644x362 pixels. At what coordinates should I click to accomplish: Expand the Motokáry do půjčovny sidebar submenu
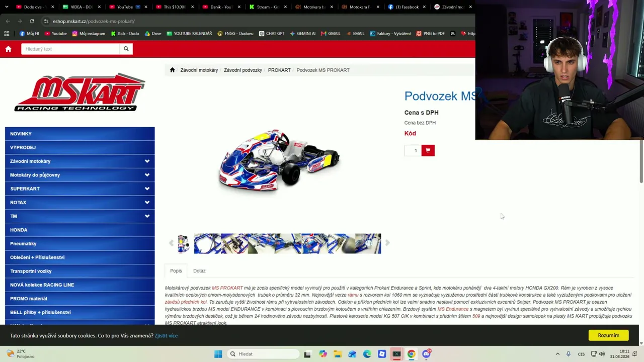(147, 175)
